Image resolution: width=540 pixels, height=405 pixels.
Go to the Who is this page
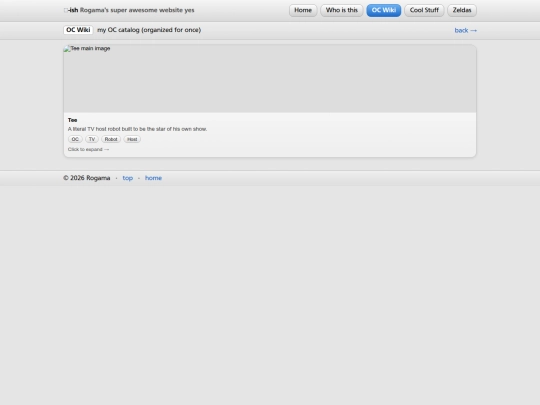342,10
